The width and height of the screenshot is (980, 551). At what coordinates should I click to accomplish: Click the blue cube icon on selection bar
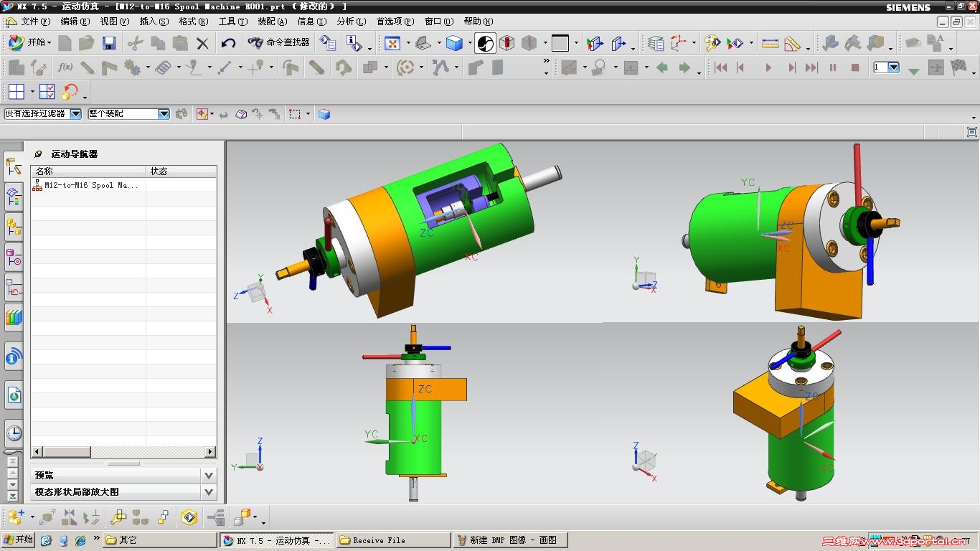324,113
